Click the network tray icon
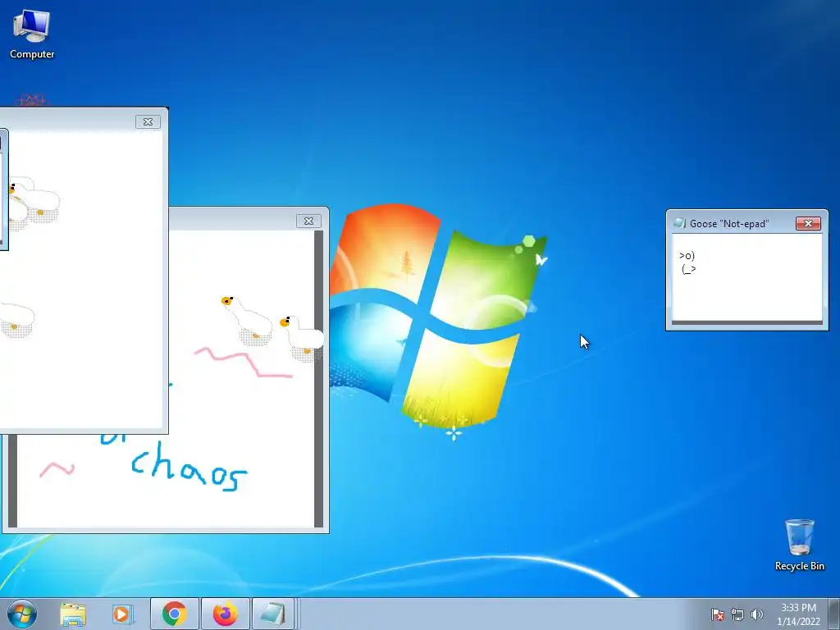Image resolution: width=840 pixels, height=630 pixels. pos(737,614)
